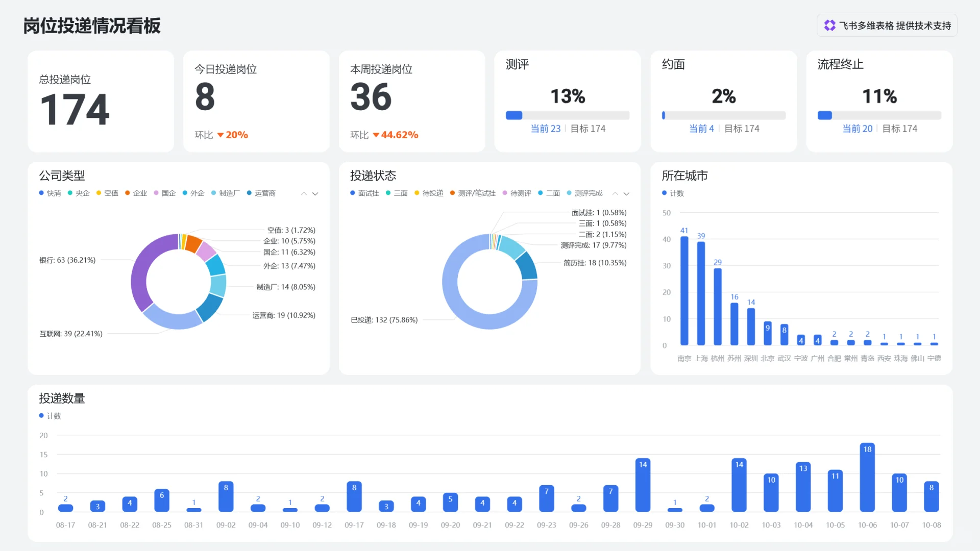Click 当前 23 link in 测评 card
This screenshot has width=980, height=551.
545,129
